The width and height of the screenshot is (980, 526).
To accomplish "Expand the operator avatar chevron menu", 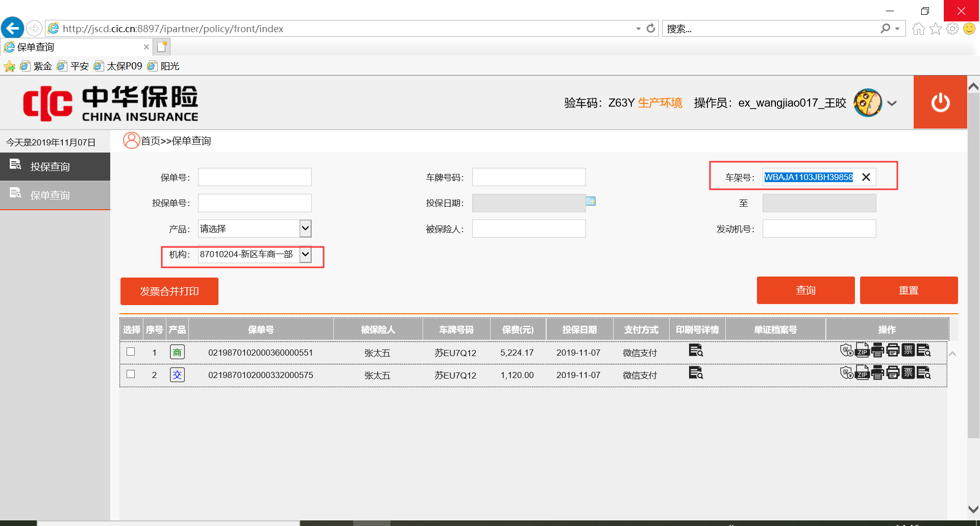I will (x=892, y=103).
